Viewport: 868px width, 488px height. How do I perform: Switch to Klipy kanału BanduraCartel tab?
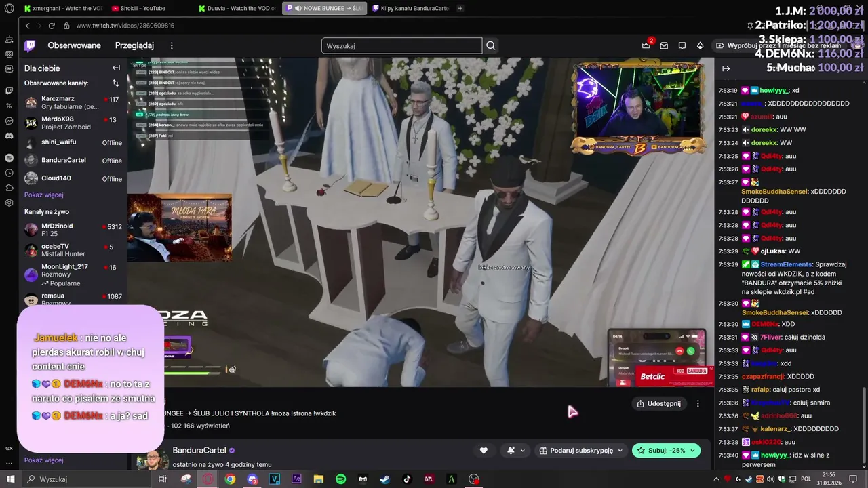(411, 8)
